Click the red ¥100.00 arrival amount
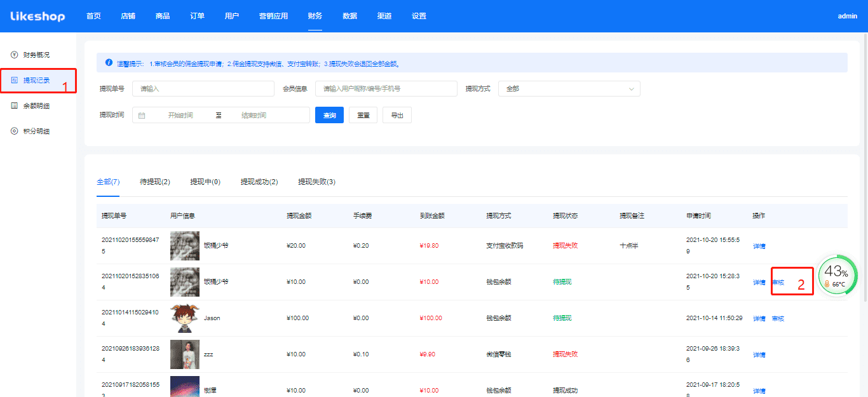Screen dimensions: 868x397 [x=431, y=318]
